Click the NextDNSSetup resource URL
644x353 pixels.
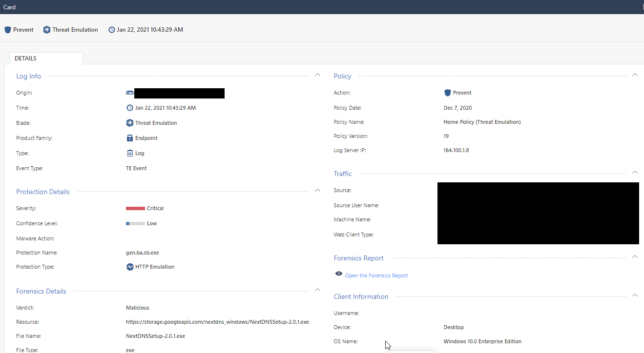217,322
